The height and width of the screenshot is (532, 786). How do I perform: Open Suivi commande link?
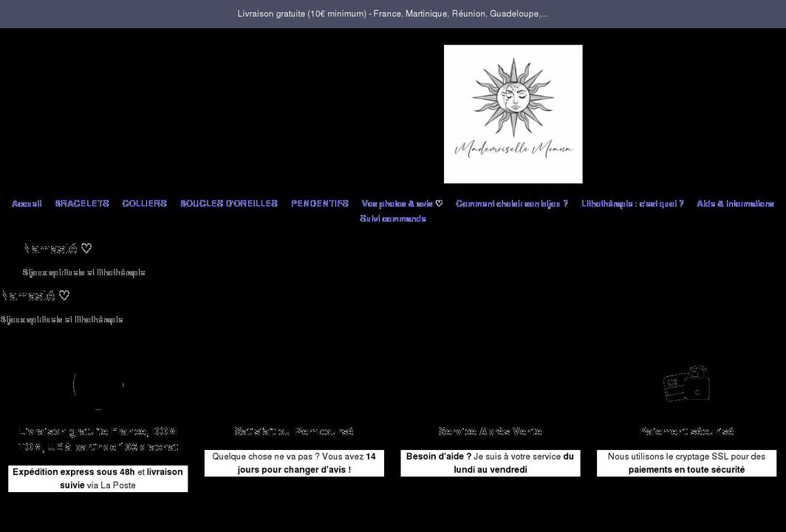(x=393, y=219)
